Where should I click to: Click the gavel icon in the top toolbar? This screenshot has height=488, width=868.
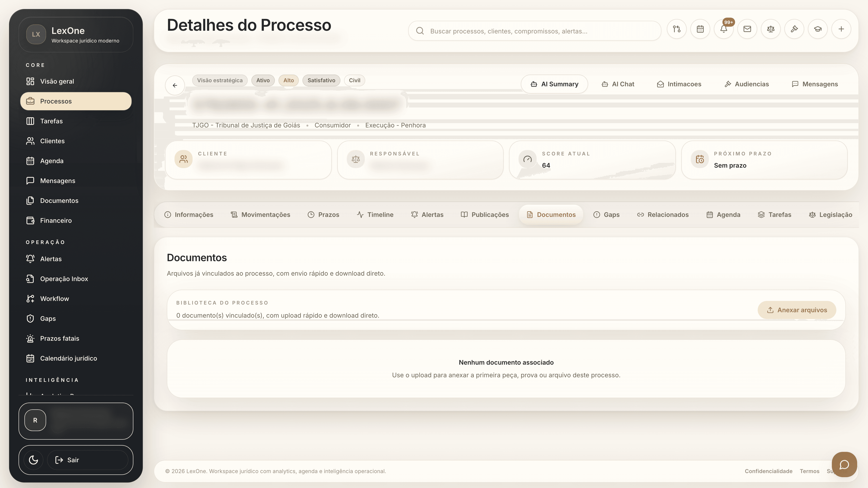tap(794, 29)
